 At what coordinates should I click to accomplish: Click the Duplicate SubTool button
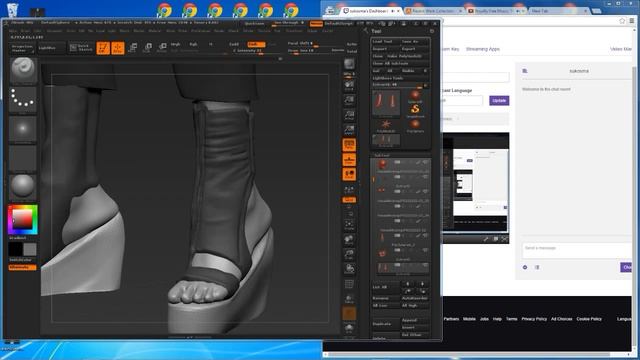pyautogui.click(x=385, y=324)
